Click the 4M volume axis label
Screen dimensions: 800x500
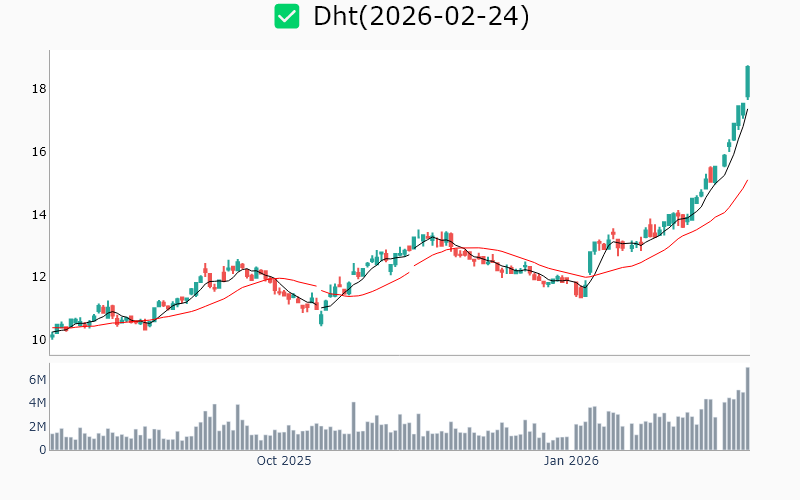click(37, 403)
